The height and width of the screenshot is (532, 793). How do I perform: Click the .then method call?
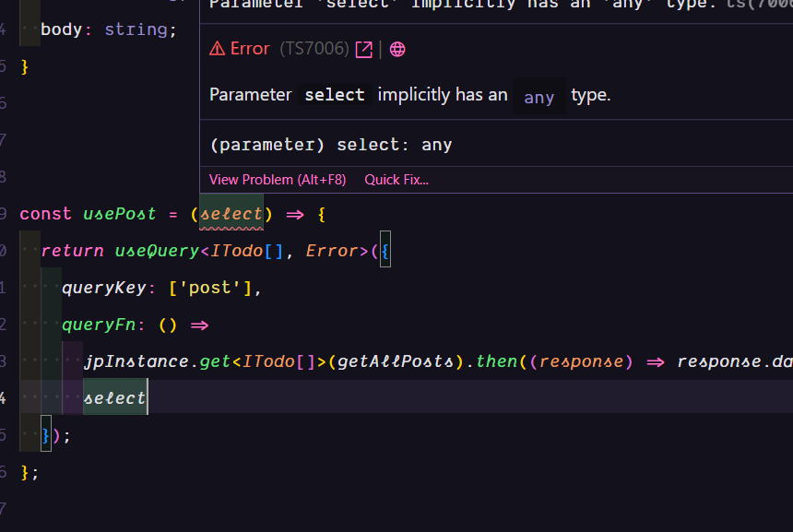[497, 361]
